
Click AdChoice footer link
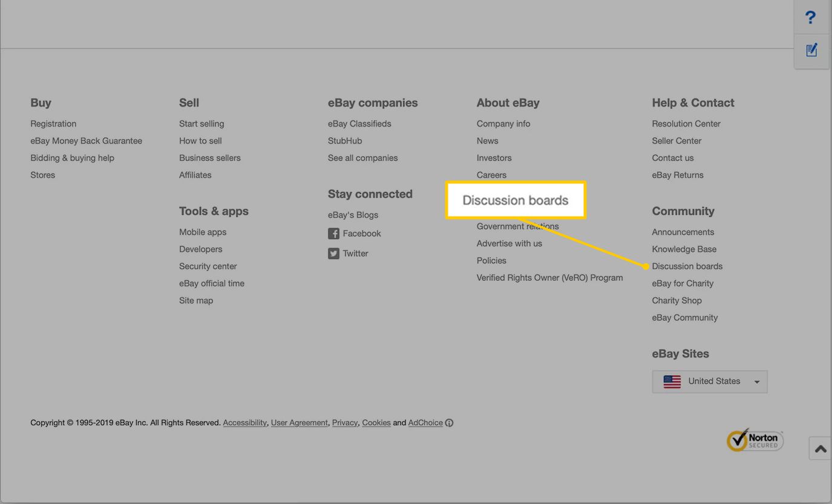pyautogui.click(x=425, y=423)
